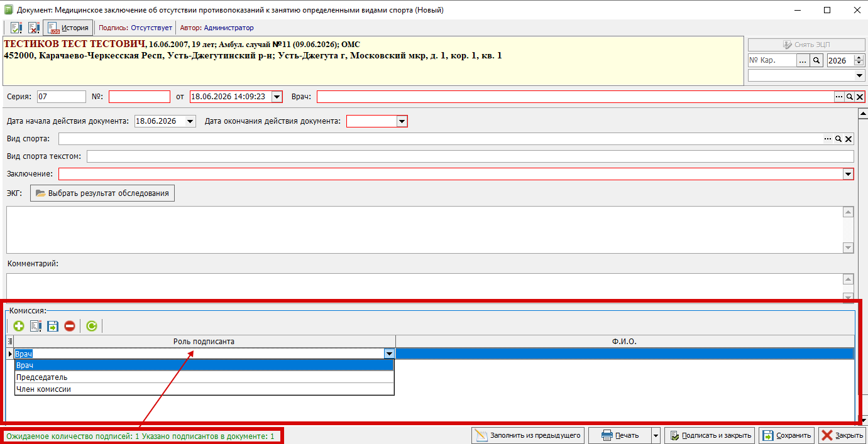Viewport: 868px width, 444px height.
Task: Click the ЭКГ text area scroll-down arrow
Action: [x=849, y=248]
